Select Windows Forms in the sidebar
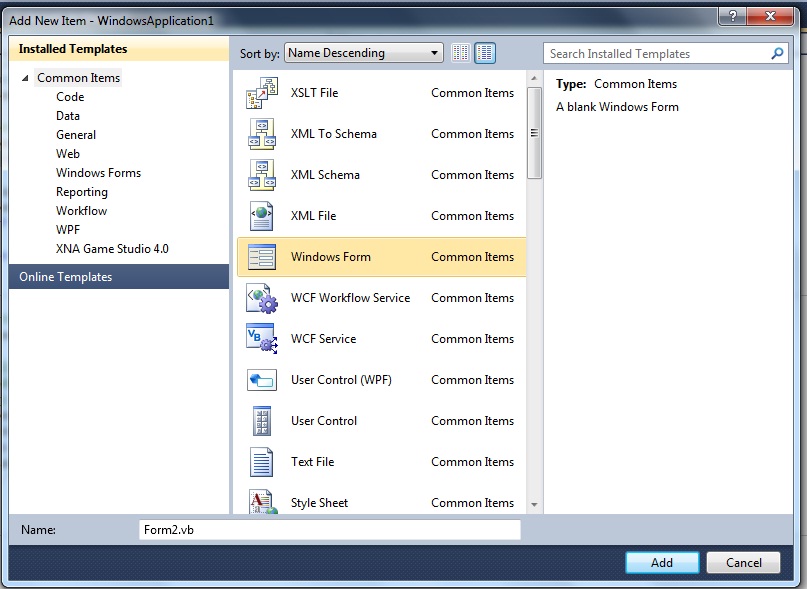 click(98, 172)
